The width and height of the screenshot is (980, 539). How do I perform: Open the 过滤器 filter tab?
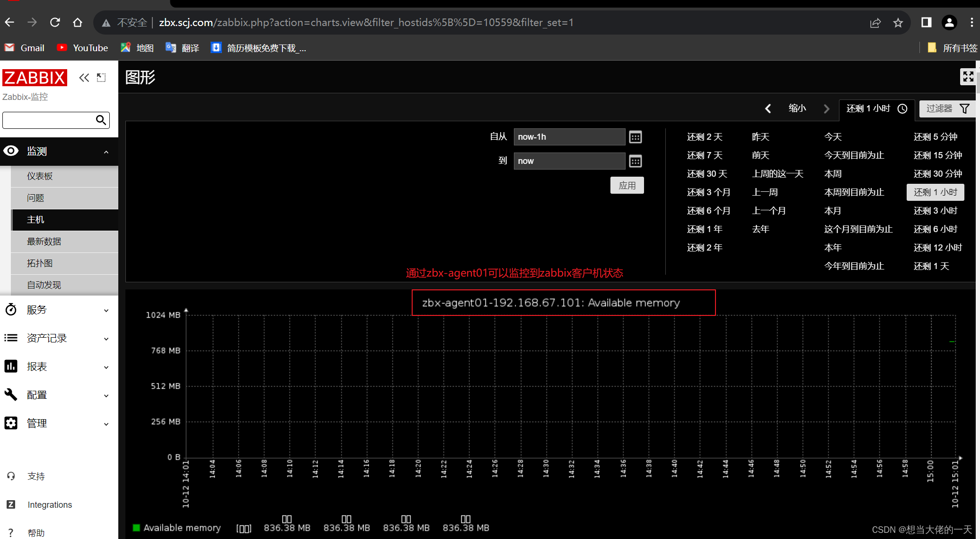pyautogui.click(x=947, y=108)
